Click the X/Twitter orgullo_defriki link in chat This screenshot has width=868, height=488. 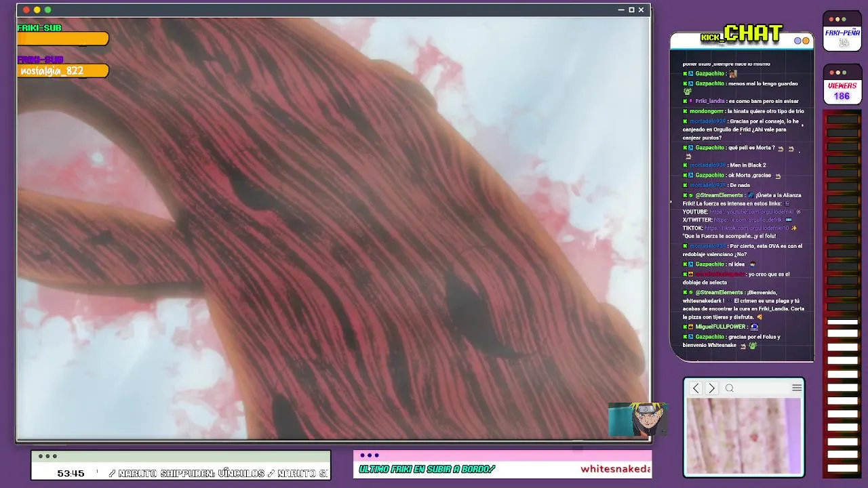749,220
